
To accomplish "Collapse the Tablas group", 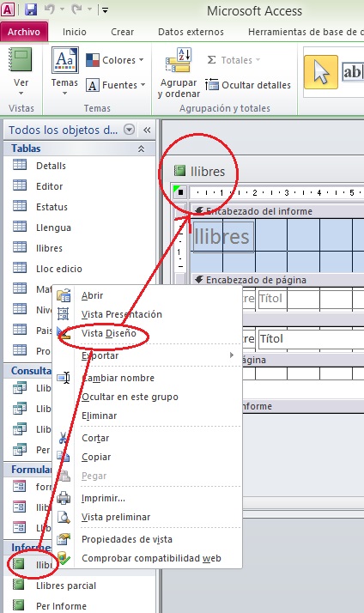I will (x=141, y=149).
